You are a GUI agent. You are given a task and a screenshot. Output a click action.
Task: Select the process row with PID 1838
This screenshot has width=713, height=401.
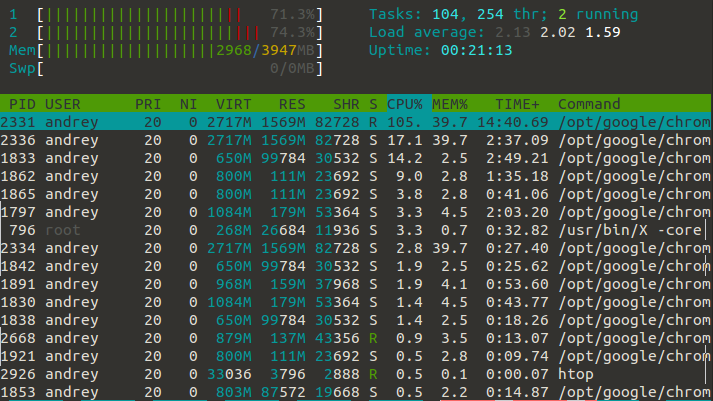pyautogui.click(x=356, y=320)
